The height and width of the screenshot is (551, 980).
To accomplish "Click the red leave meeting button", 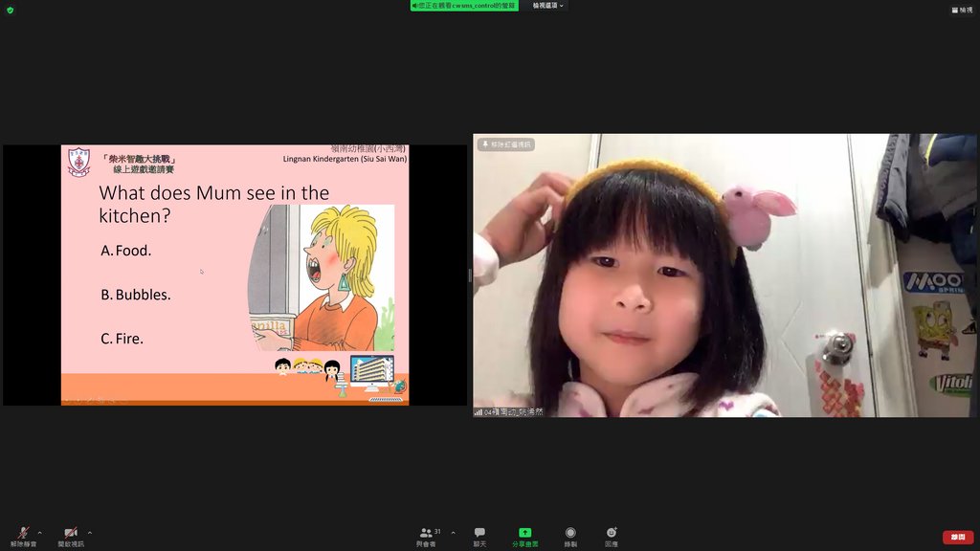I will click(x=957, y=537).
